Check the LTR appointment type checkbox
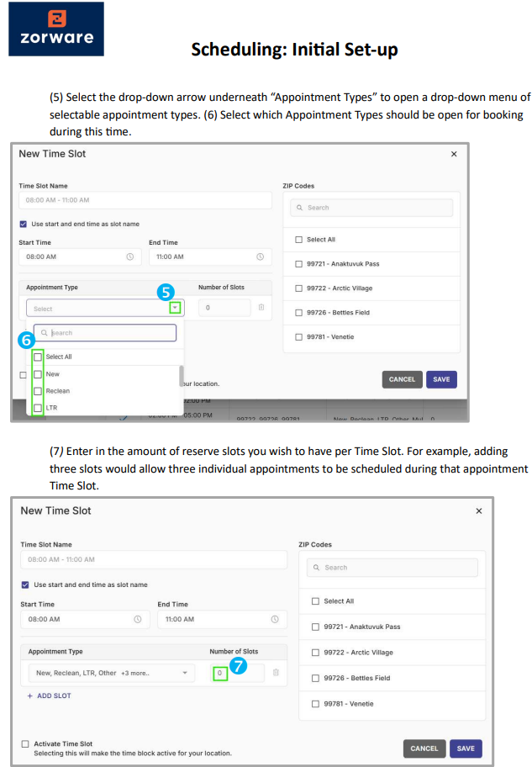Viewport: 532px width, 767px height. pos(38,408)
